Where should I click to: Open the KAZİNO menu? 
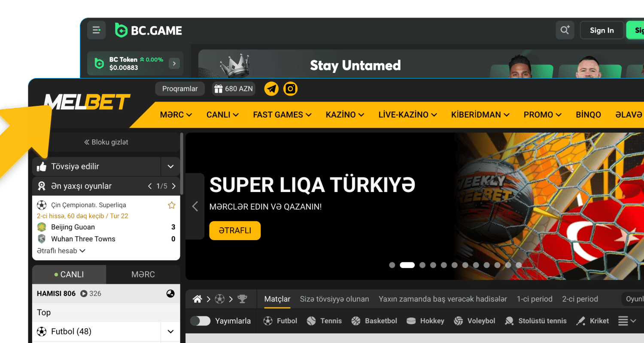tap(345, 115)
